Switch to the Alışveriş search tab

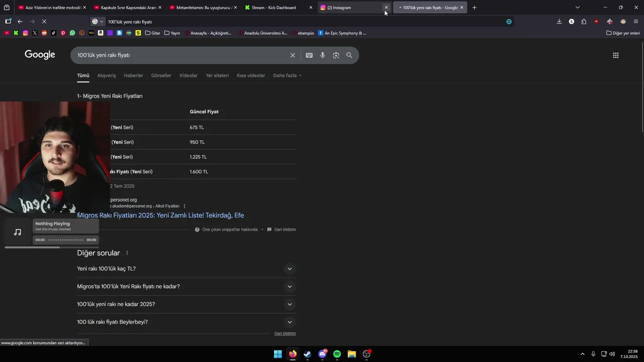point(107,75)
